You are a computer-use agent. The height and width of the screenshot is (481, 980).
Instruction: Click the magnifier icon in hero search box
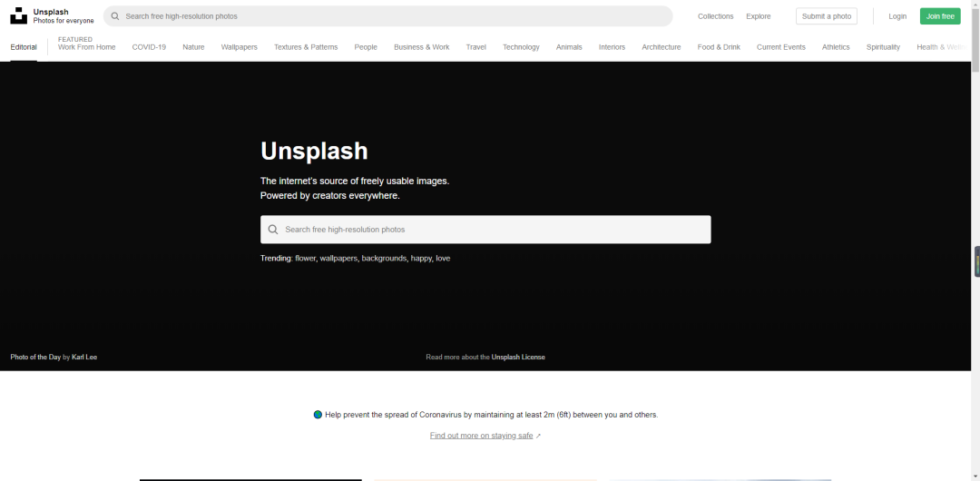click(273, 230)
